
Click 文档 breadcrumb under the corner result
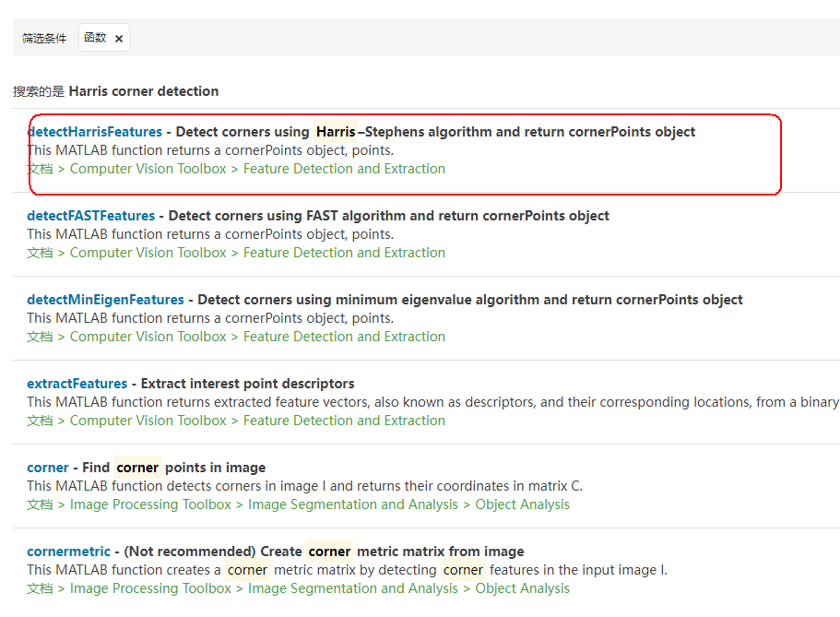[x=40, y=504]
